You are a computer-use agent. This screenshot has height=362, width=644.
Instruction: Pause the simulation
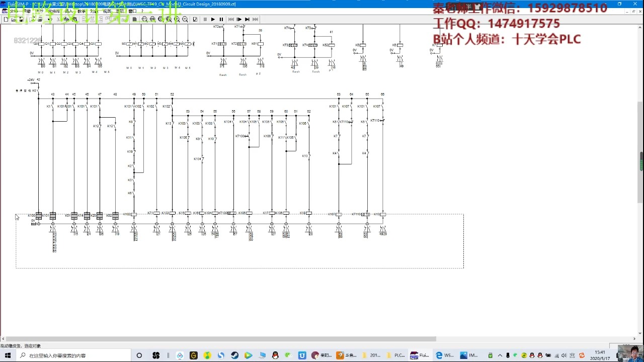(221, 19)
